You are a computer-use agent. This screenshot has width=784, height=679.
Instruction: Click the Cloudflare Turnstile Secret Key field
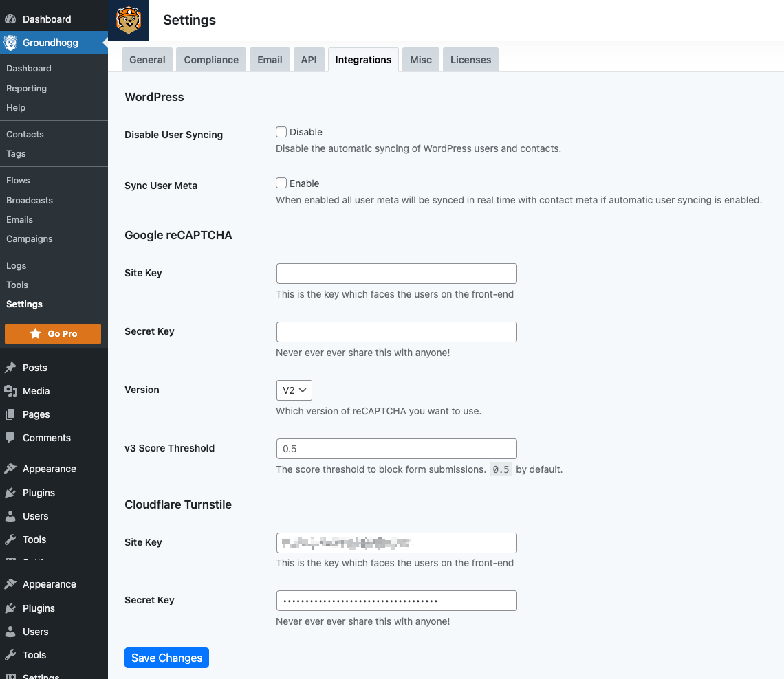tap(397, 601)
